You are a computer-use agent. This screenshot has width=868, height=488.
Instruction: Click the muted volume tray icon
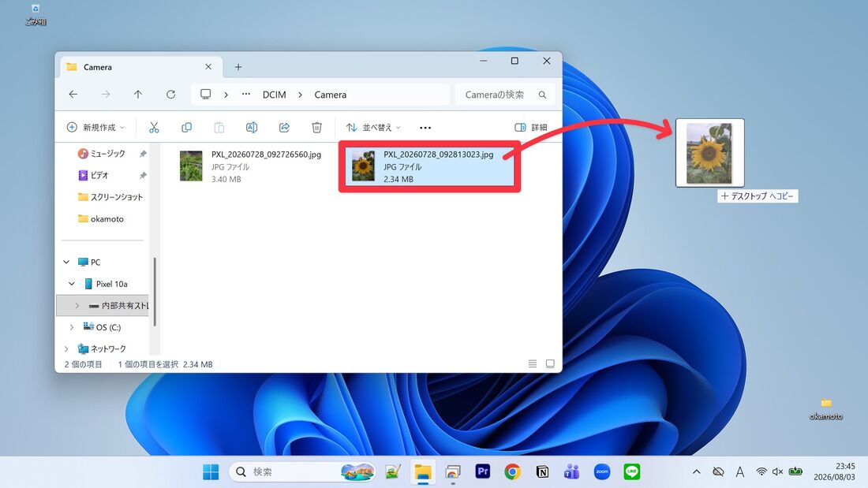778,472
